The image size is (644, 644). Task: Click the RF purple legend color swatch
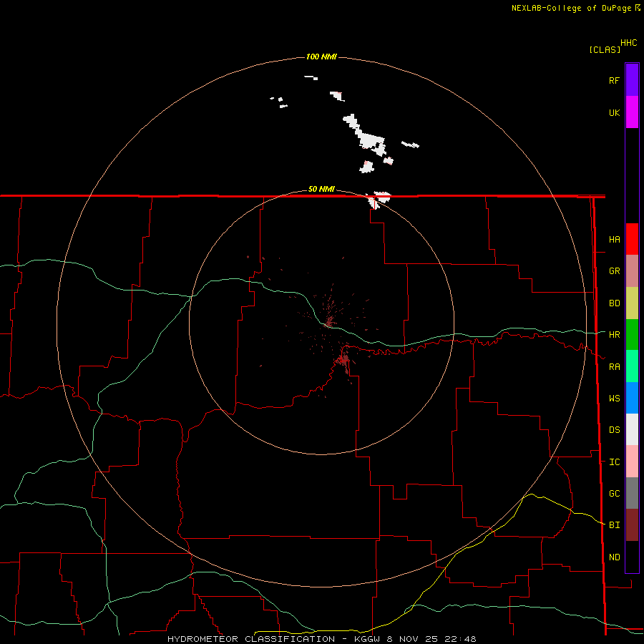coord(632,79)
